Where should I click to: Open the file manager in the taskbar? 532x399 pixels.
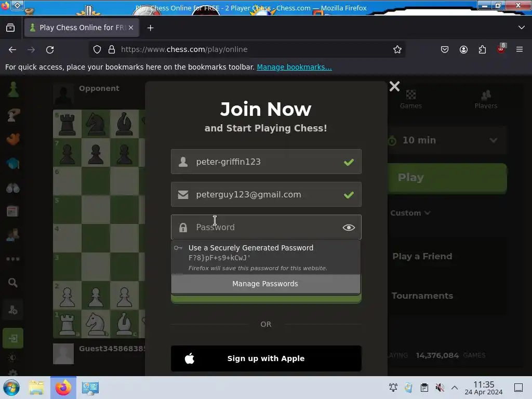click(x=36, y=388)
